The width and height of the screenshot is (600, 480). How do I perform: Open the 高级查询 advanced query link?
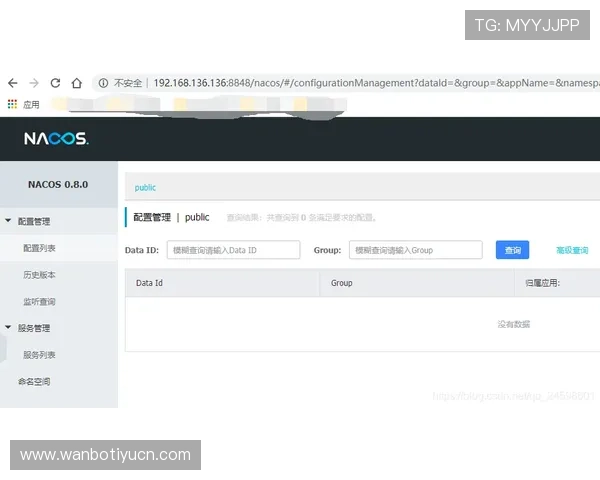[572, 250]
